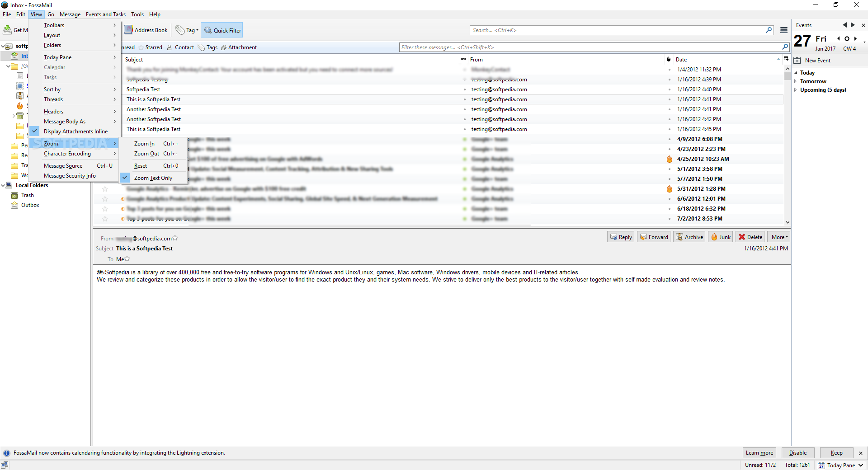868x470 pixels.
Task: Close the Events today pane
Action: 863,25
